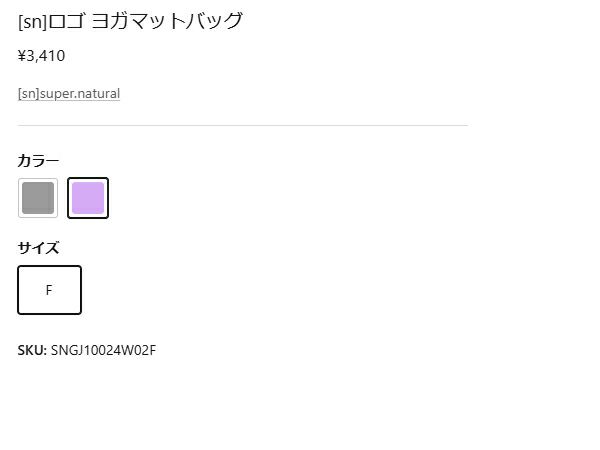Switch product color to gray
The width and height of the screenshot is (600, 450).
[x=38, y=198]
